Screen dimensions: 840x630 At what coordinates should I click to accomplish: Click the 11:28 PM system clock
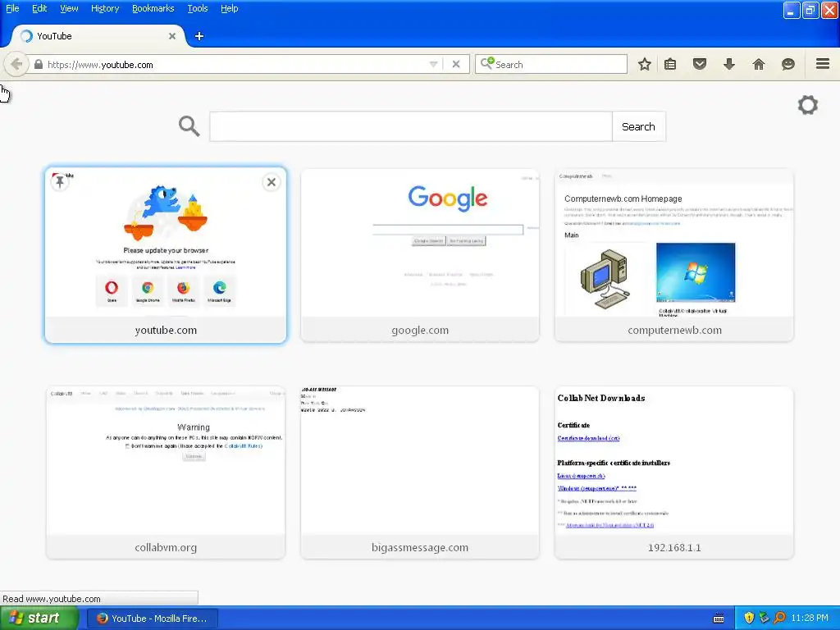coord(810,618)
